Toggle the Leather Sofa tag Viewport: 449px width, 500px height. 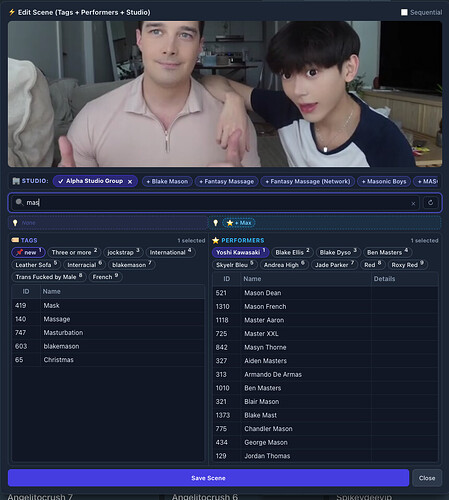tap(36, 265)
